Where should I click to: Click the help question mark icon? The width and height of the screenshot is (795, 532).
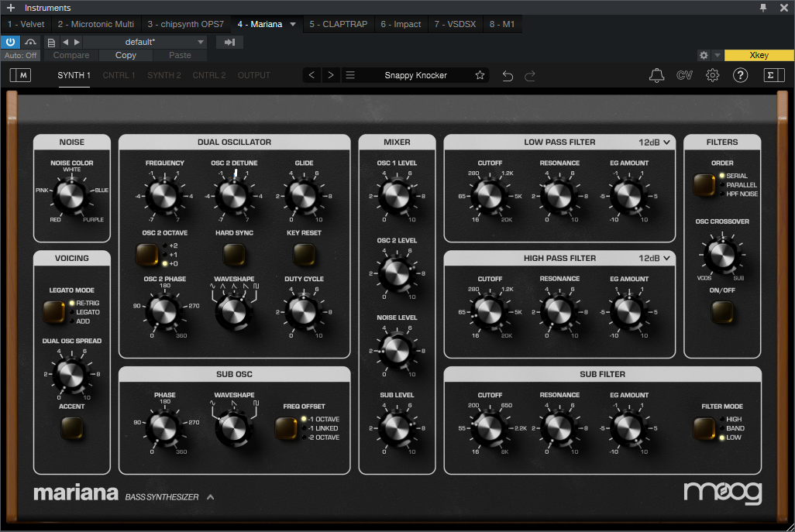point(740,75)
